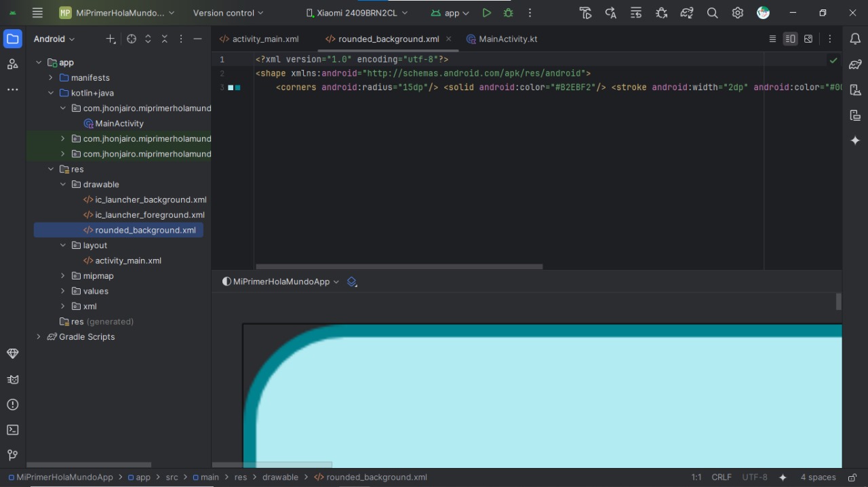Image resolution: width=868 pixels, height=487 pixels.
Task: Collapse the kotlin+java folder
Action: [51, 93]
